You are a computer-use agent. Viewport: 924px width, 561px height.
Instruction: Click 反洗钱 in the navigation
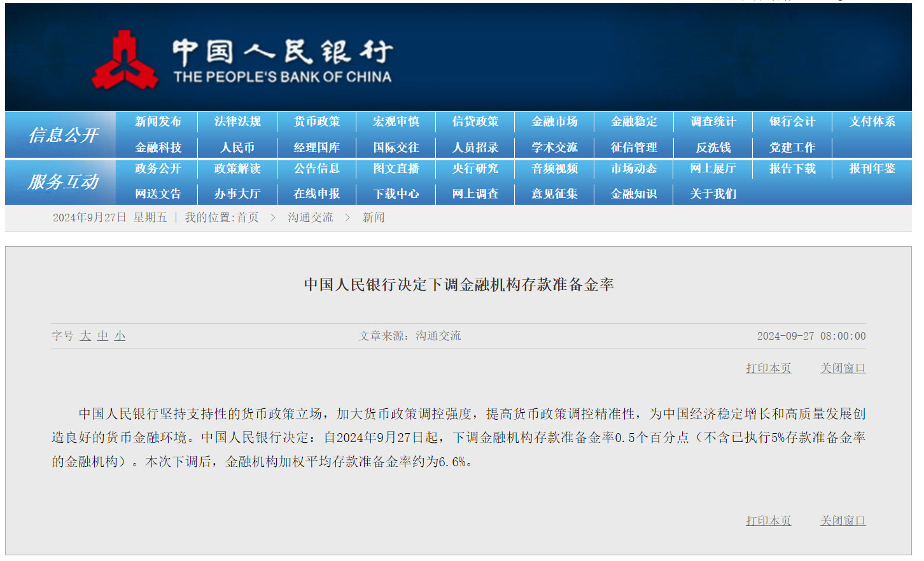point(713,148)
